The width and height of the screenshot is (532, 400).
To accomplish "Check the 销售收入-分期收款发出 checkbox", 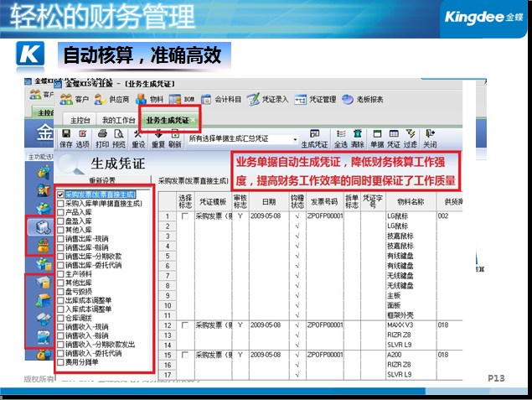I will 60,345.
